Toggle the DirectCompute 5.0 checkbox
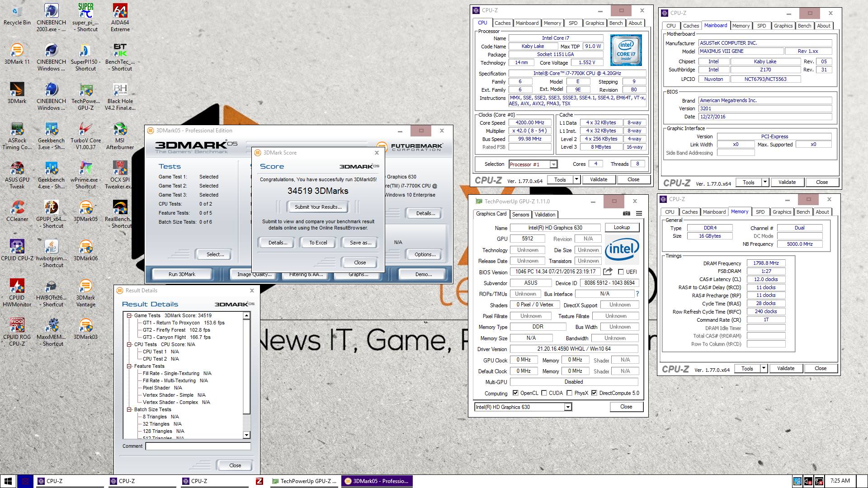Image resolution: width=868 pixels, height=488 pixels. point(594,393)
